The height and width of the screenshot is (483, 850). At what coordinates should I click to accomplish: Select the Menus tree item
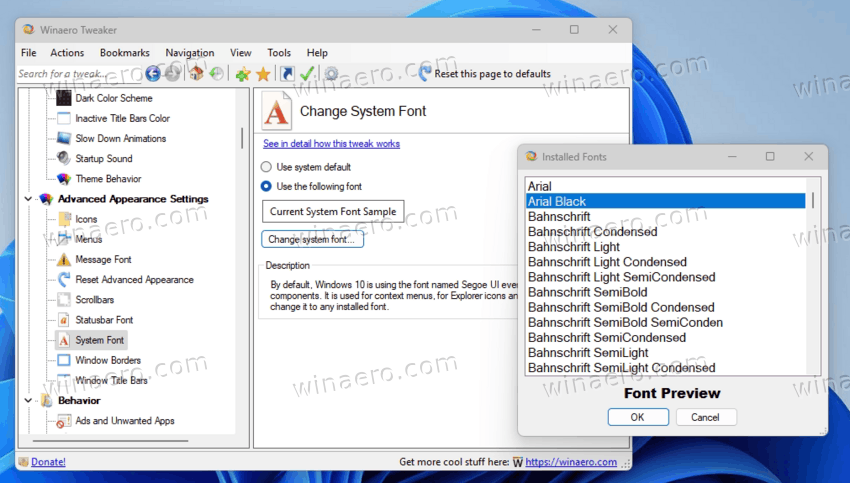coord(89,239)
